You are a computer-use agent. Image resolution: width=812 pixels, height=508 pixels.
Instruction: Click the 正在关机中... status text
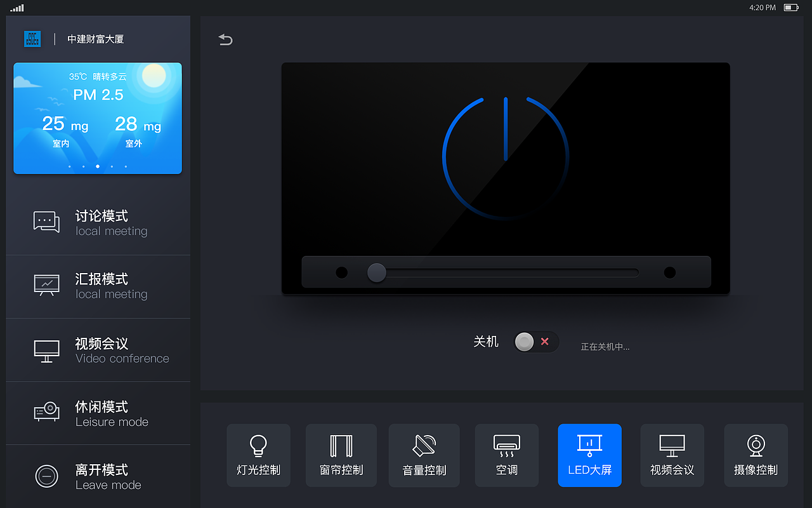point(605,347)
